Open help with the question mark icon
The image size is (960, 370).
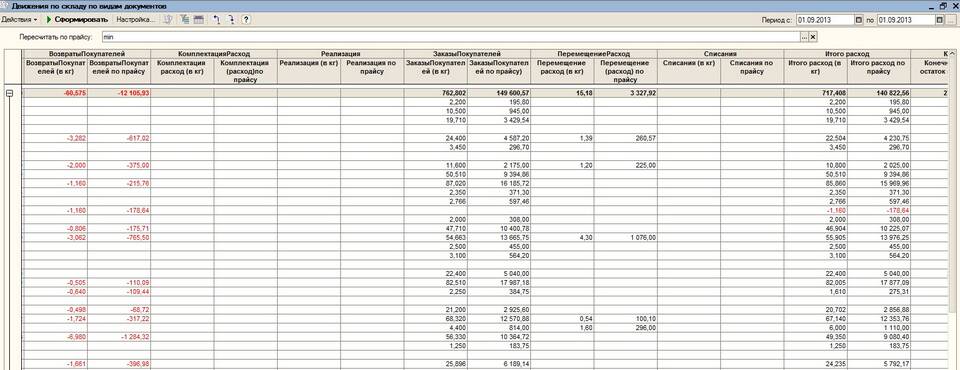pos(246,20)
